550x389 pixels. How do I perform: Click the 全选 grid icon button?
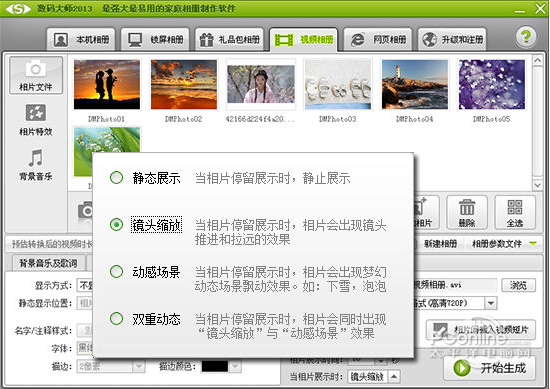tap(515, 212)
